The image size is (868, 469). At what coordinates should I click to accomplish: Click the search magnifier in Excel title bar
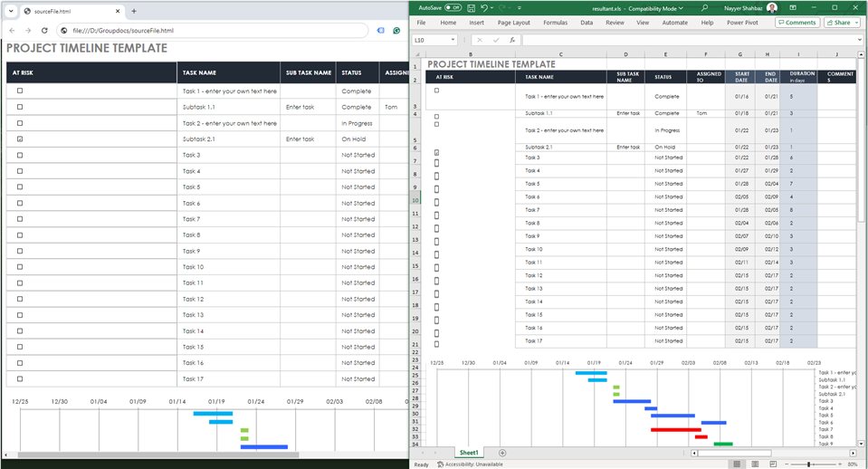(704, 8)
